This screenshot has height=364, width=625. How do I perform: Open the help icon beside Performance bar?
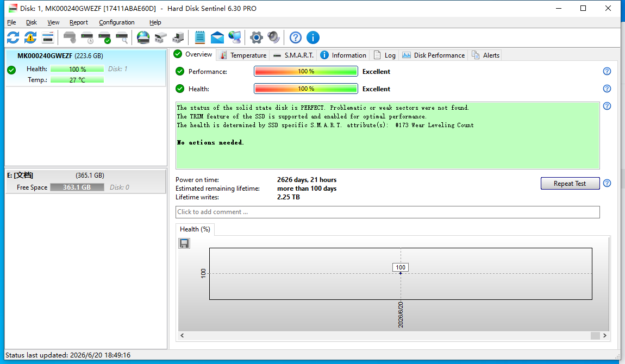pyautogui.click(x=607, y=71)
